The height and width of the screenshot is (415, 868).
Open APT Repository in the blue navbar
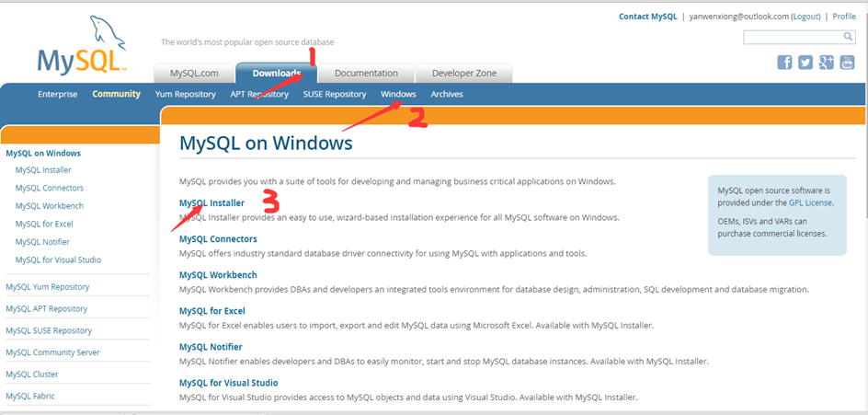pos(259,94)
